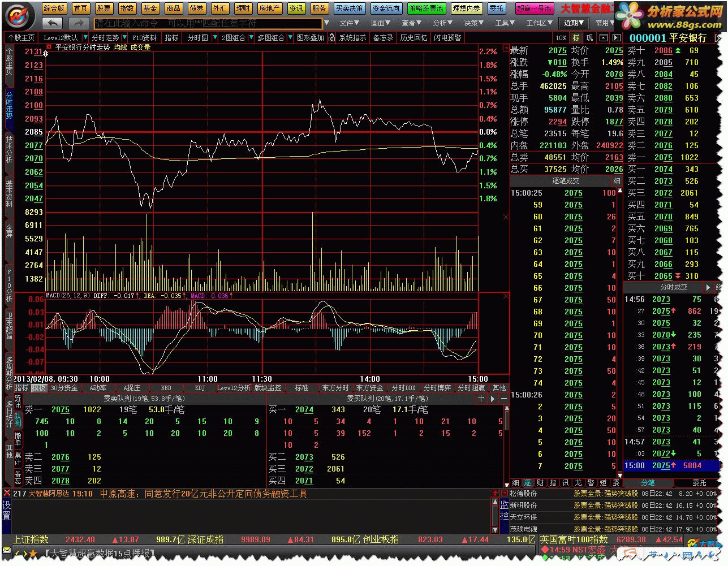
Task: Click the red round DZH application logo
Action: pos(19,15)
